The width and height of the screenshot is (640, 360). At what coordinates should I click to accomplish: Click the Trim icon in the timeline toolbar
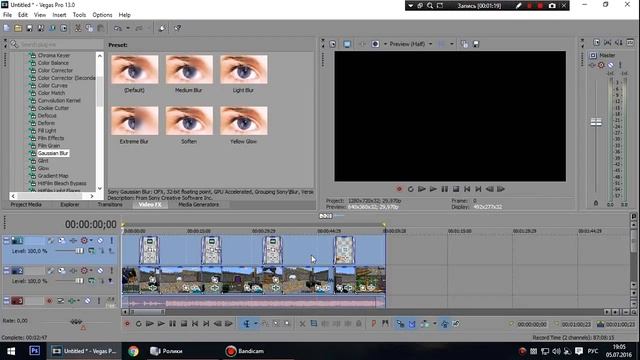[313, 324]
